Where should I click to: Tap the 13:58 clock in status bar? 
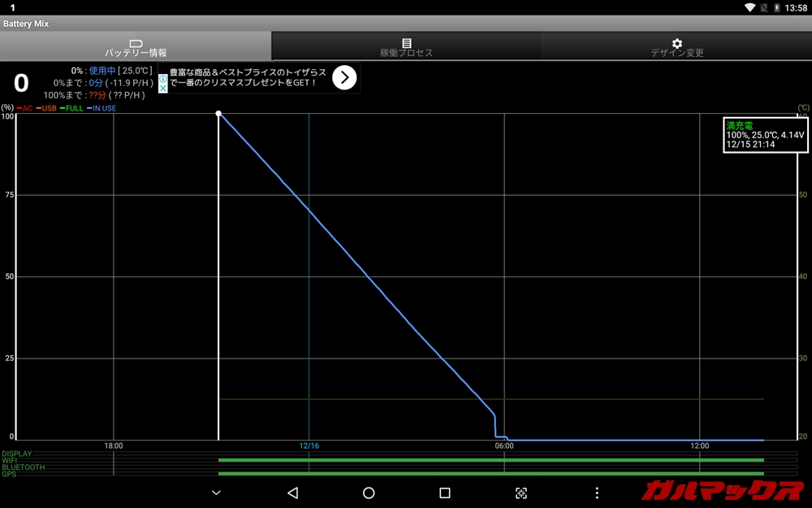[797, 7]
